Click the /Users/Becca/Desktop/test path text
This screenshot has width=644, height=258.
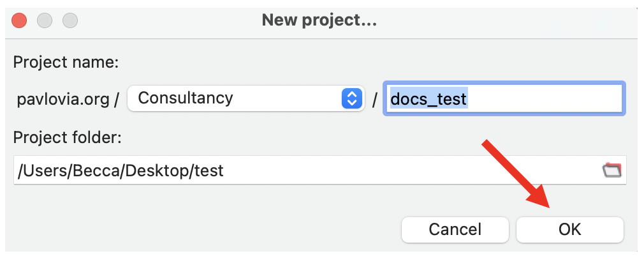pyautogui.click(x=121, y=171)
